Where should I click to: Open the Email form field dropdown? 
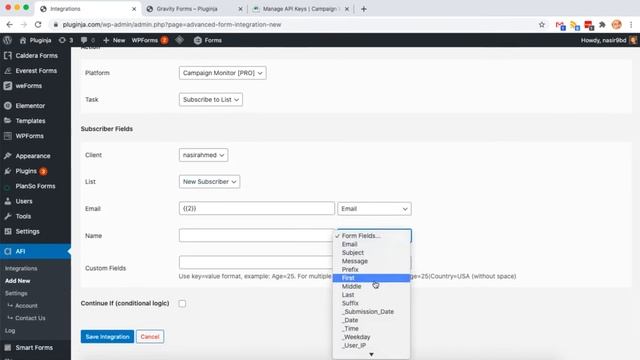[x=374, y=209]
